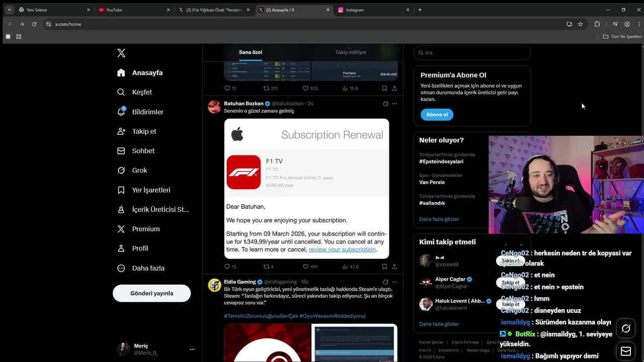Reload the page
This screenshot has height=362, width=644.
(x=34, y=24)
